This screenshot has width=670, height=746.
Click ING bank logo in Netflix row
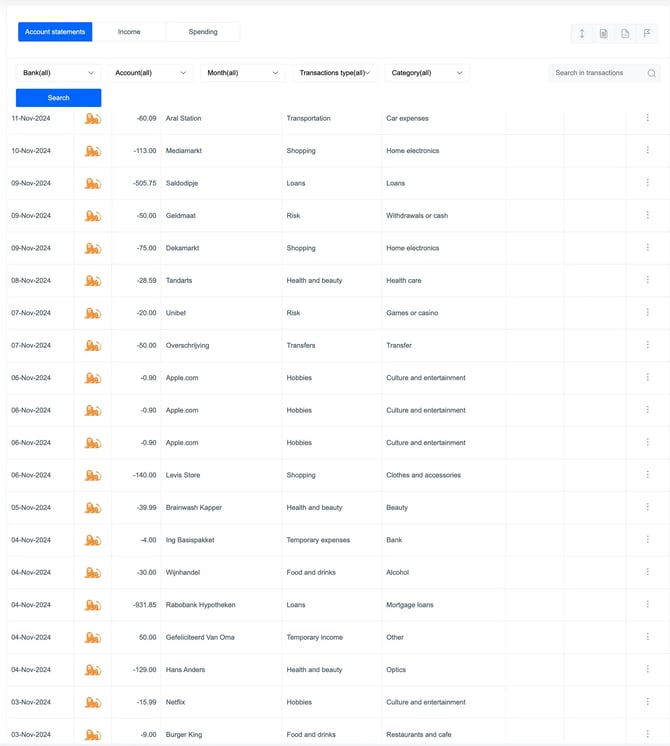coord(93,702)
